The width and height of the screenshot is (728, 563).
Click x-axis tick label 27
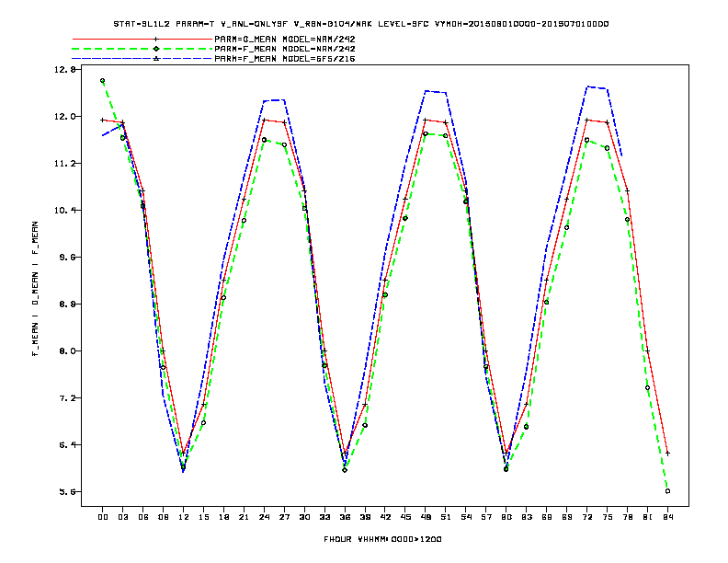[x=284, y=517]
